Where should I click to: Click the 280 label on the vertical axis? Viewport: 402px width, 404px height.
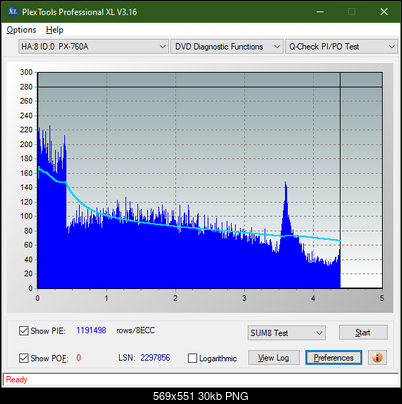point(26,87)
